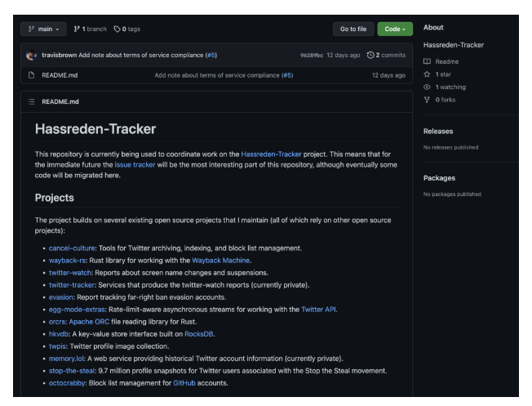
Task: Open the issue tracker link
Action: tap(135, 164)
